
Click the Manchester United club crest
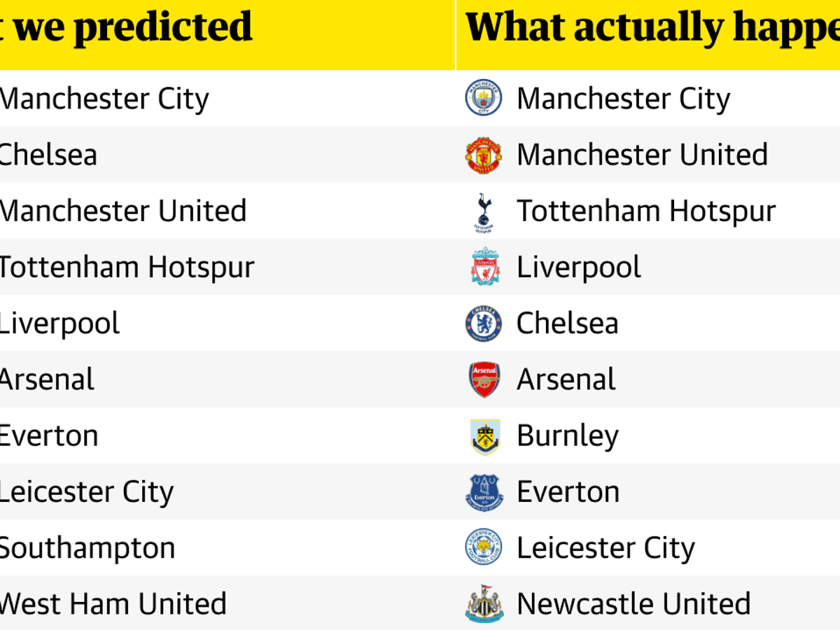pos(484,155)
